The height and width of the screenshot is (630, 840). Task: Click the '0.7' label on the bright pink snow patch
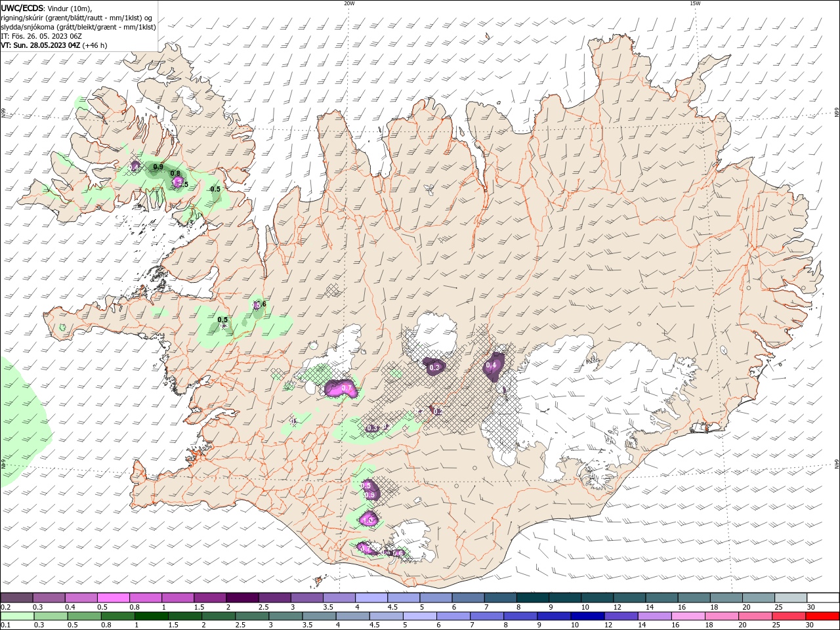coord(346,388)
